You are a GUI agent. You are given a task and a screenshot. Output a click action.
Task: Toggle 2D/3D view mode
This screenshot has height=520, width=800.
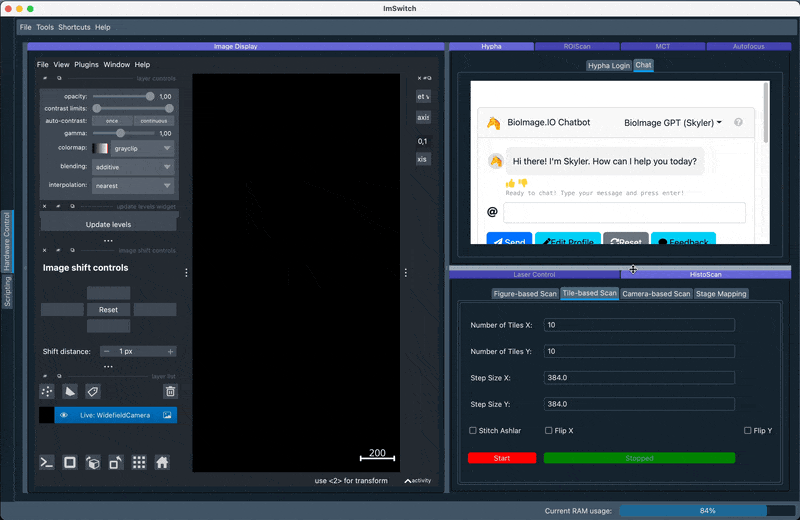[70, 462]
